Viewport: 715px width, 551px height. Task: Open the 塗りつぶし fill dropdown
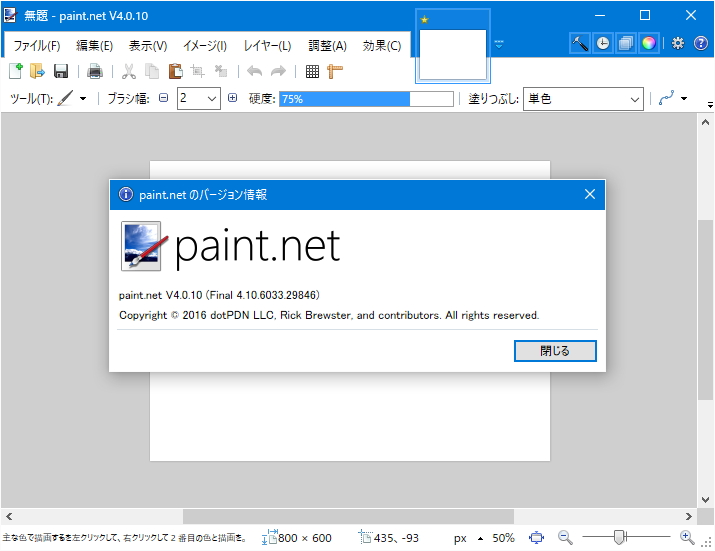coord(583,99)
